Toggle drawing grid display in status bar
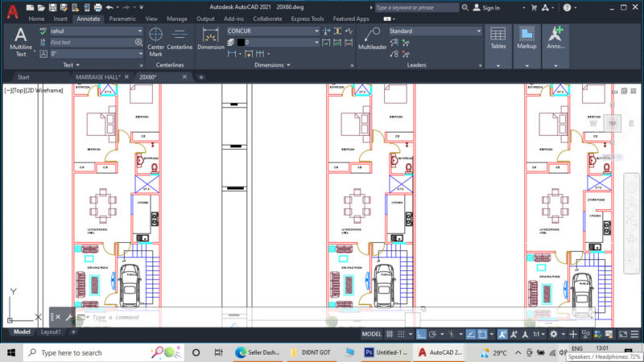The width and height of the screenshot is (644, 362). pos(390,334)
